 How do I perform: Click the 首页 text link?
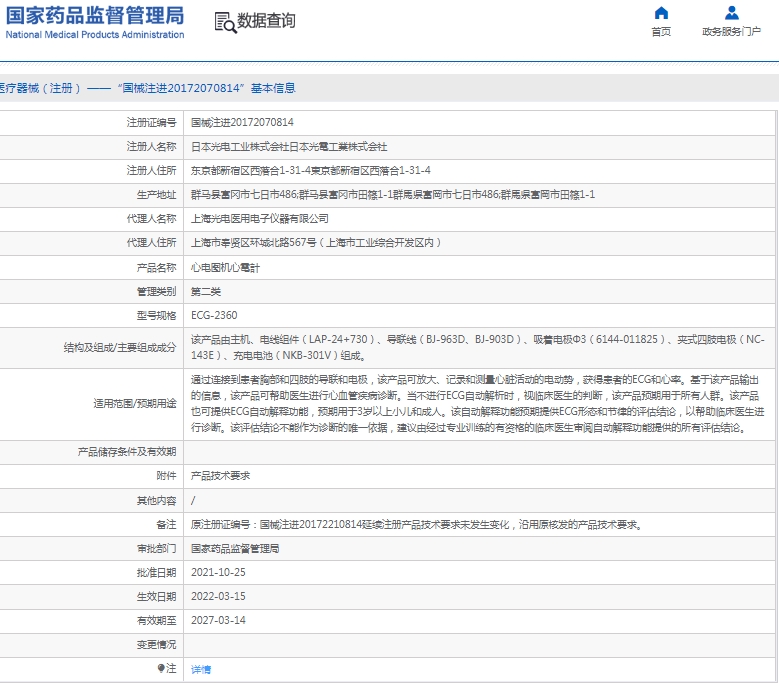click(661, 32)
